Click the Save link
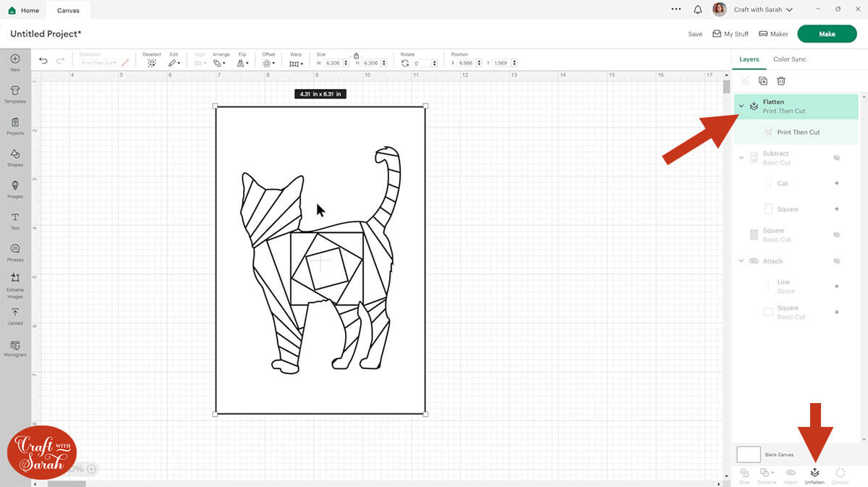 tap(695, 34)
